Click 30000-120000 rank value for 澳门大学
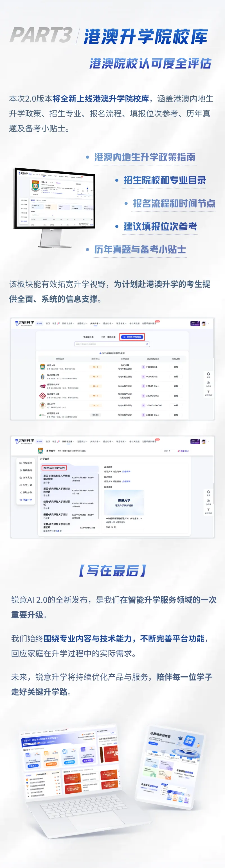The width and height of the screenshot is (225, 868). pos(154,405)
